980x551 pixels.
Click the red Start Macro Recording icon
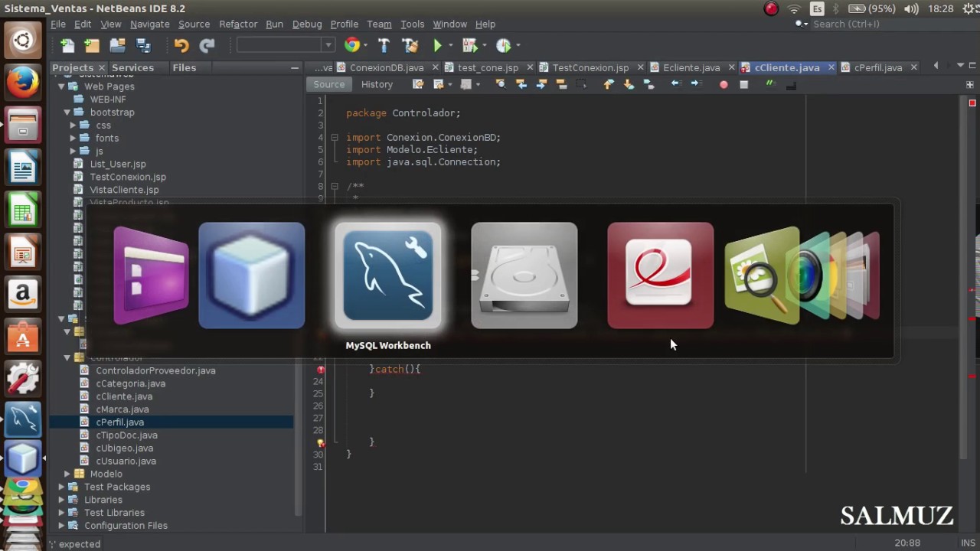click(724, 84)
